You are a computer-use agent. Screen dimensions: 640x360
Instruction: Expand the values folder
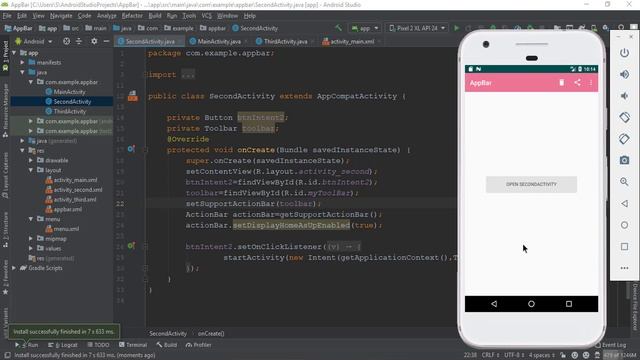point(31,248)
